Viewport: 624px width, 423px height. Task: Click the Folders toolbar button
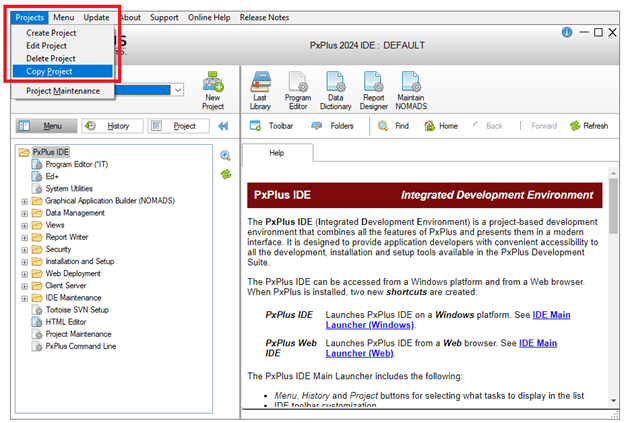(332, 126)
